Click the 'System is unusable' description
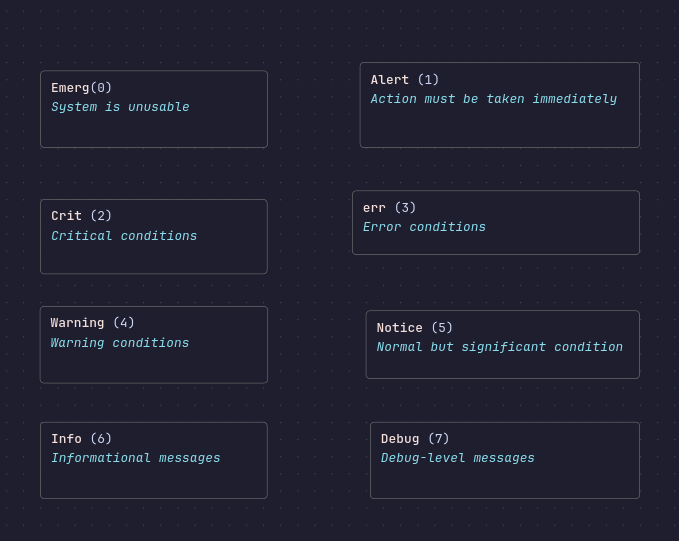 coord(120,107)
